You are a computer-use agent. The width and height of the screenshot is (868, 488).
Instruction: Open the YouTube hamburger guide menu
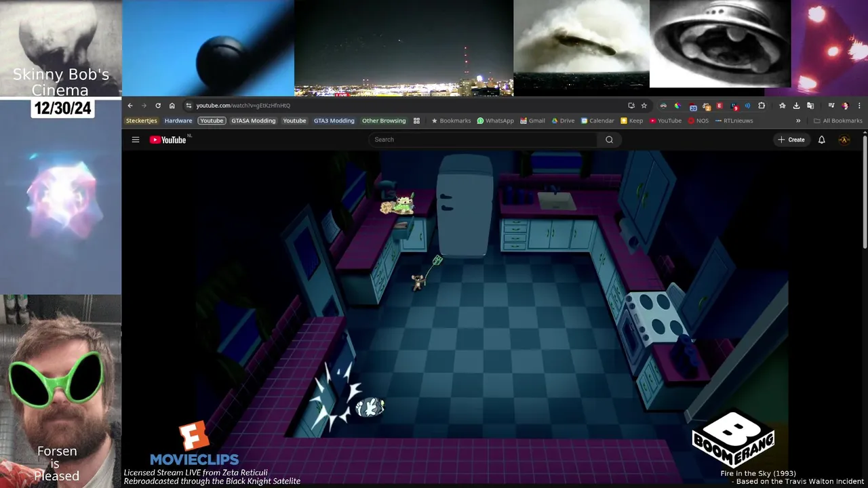(x=136, y=140)
